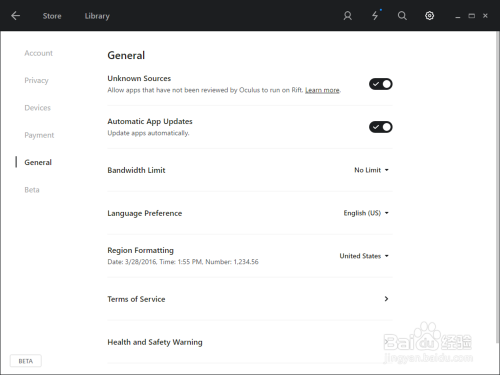Open notifications lightning bolt icon
The width and height of the screenshot is (500, 375).
(375, 16)
